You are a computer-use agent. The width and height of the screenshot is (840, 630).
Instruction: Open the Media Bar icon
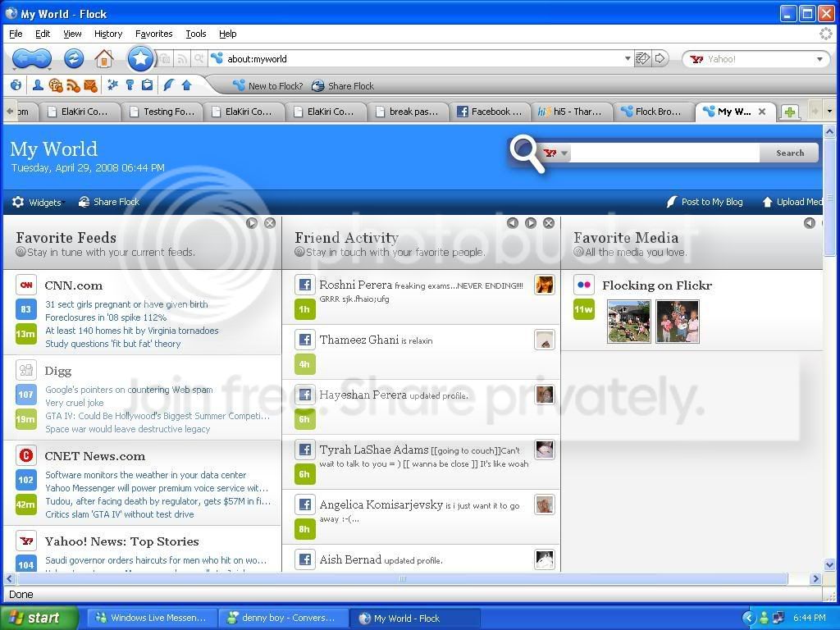pos(56,85)
